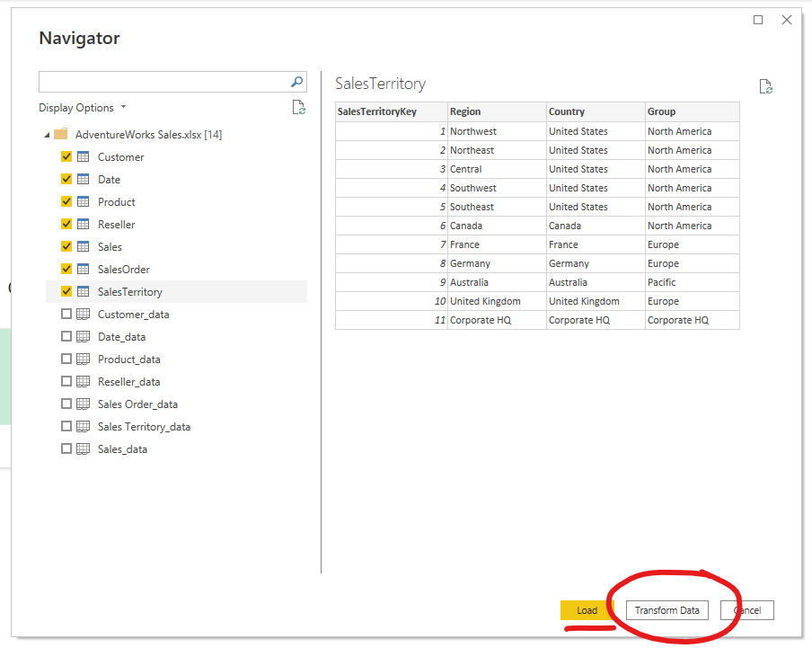Click inside the Navigator search field

pos(162,82)
